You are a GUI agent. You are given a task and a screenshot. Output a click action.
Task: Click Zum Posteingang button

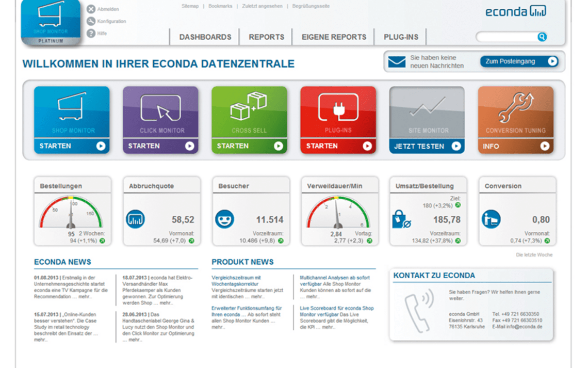[519, 61]
